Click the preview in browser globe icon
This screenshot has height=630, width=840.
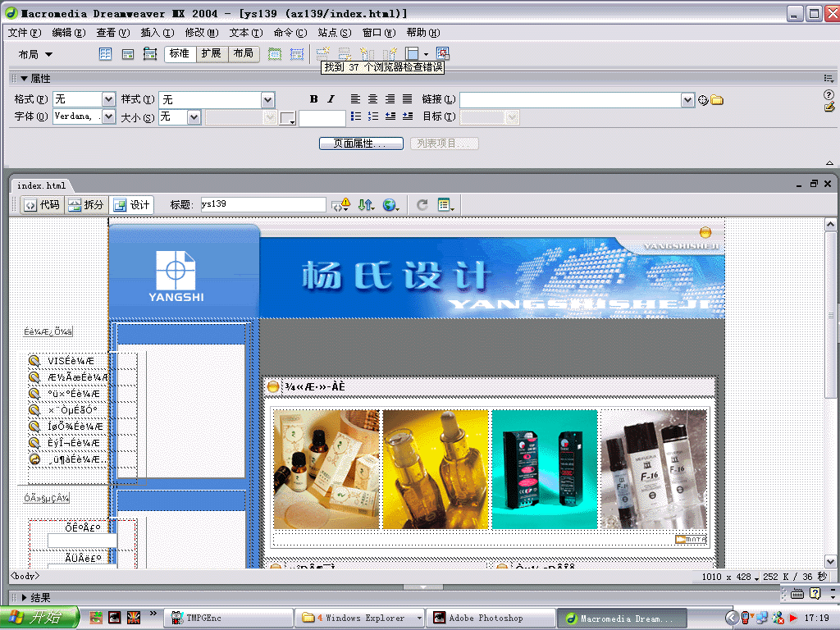tap(390, 205)
